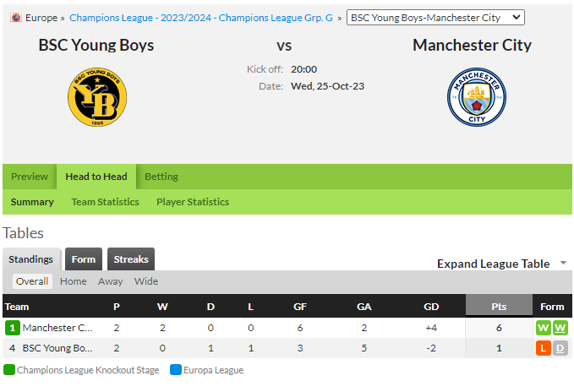This screenshot has height=392, width=574.
Task: Click the BSC Young Boys club crest
Action: click(97, 97)
